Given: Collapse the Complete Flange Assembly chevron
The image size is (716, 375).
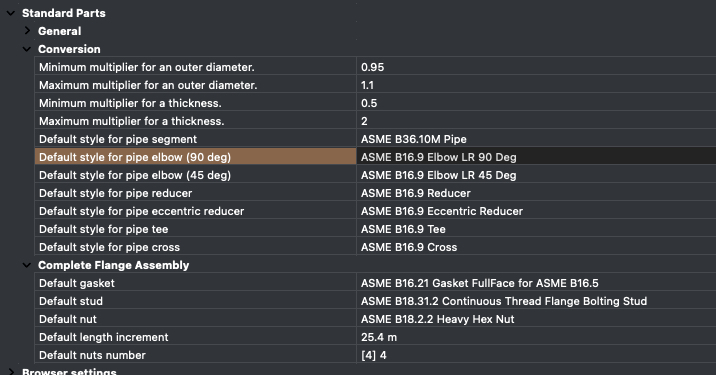Looking at the screenshot, I should click(x=27, y=265).
